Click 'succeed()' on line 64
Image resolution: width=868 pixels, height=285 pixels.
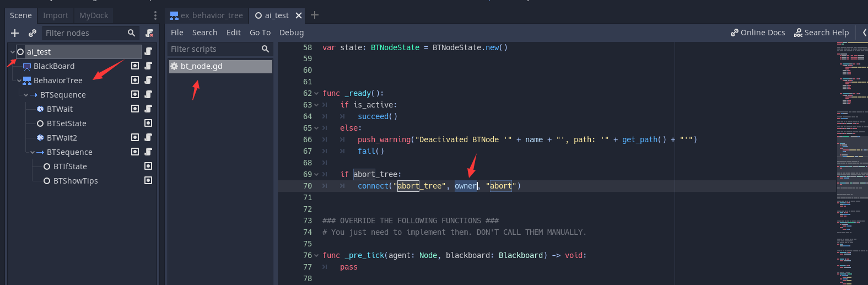(378, 116)
